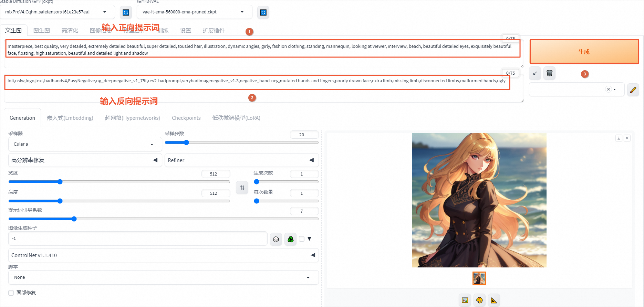Image resolution: width=644 pixels, height=307 pixels.
Task: Adjust the sampling steps slider
Action: coord(242,142)
